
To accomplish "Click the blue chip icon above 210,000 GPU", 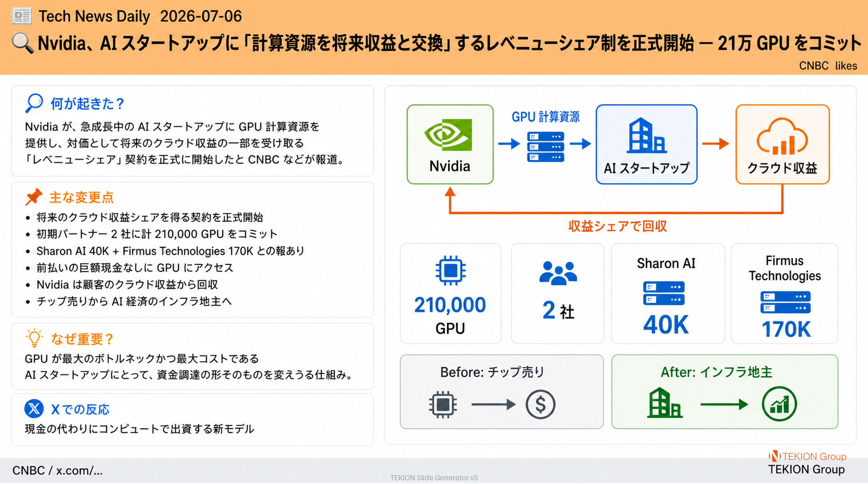I will 450,270.
